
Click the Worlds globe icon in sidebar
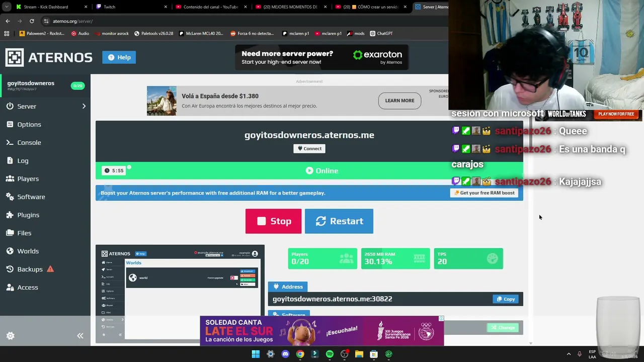pos(10,251)
